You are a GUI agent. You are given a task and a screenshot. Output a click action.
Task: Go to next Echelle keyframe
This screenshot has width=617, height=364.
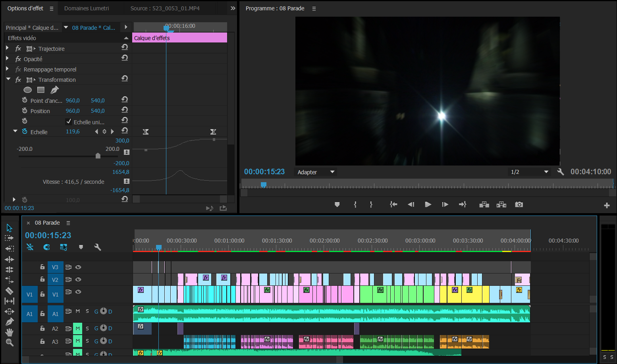(112, 131)
